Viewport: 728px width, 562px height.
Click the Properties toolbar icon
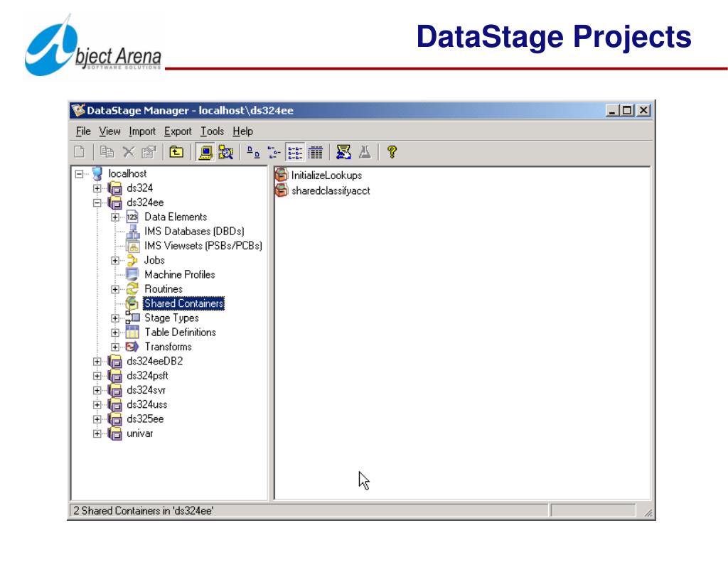click(149, 152)
